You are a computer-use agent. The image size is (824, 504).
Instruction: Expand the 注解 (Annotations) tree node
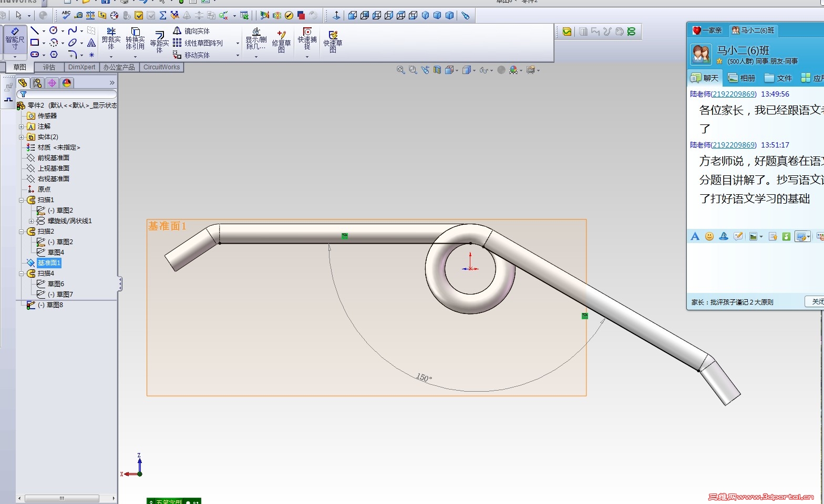(x=22, y=127)
